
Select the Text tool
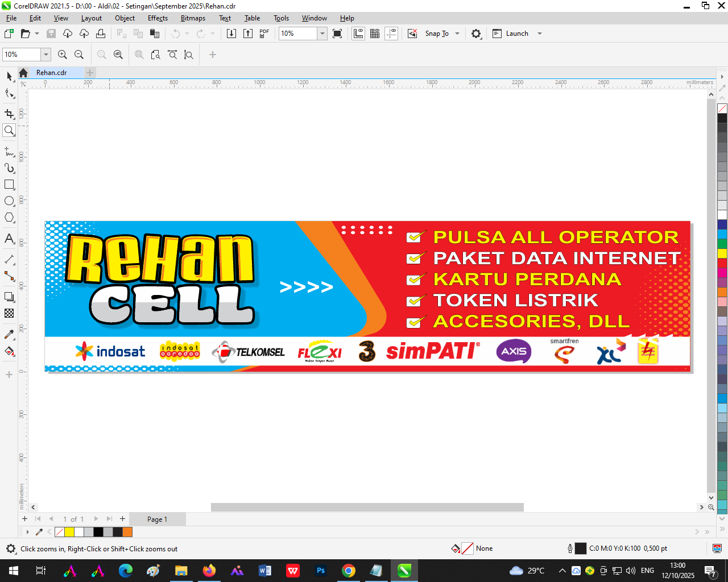coord(9,239)
